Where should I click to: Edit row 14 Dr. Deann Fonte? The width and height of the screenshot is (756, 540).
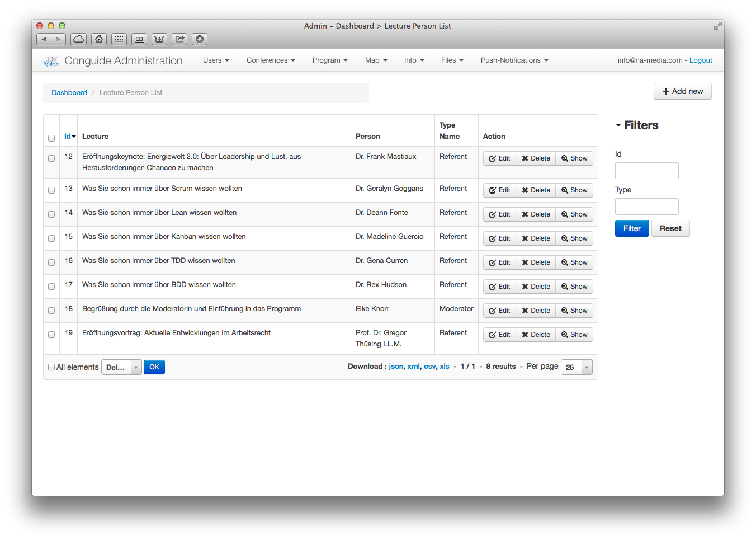(x=499, y=214)
